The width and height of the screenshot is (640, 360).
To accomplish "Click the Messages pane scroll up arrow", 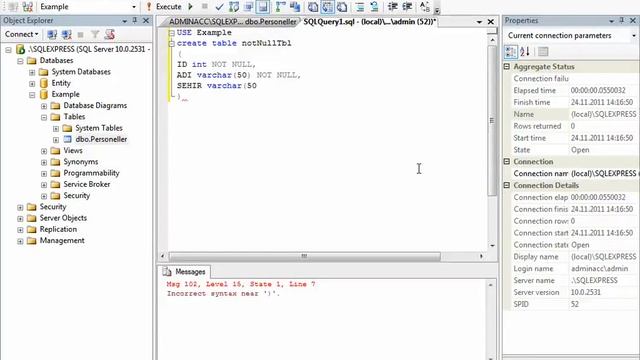I will [x=491, y=285].
